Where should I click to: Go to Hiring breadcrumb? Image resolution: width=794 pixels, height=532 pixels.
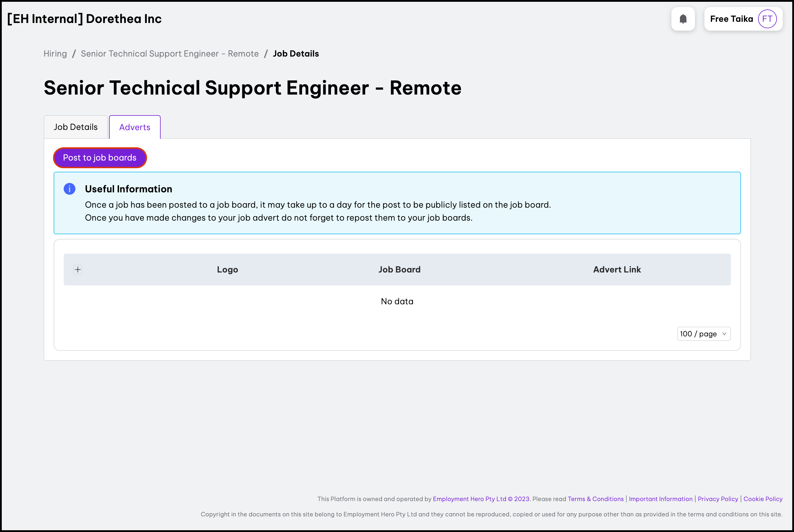55,54
